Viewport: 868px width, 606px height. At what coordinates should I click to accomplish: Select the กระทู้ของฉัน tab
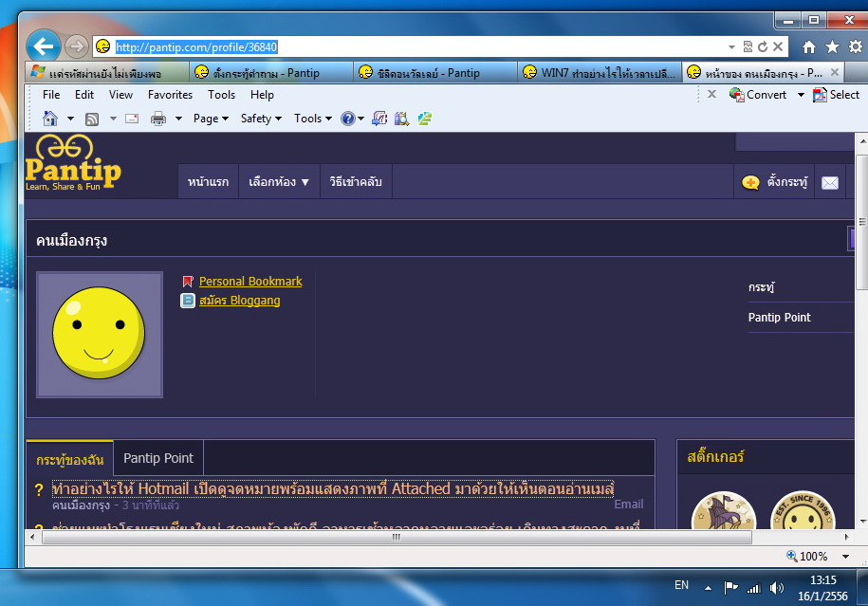[x=70, y=459]
